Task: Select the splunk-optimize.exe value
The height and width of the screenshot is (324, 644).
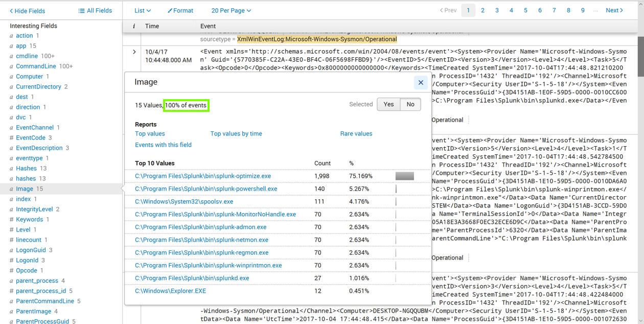Action: [203, 176]
